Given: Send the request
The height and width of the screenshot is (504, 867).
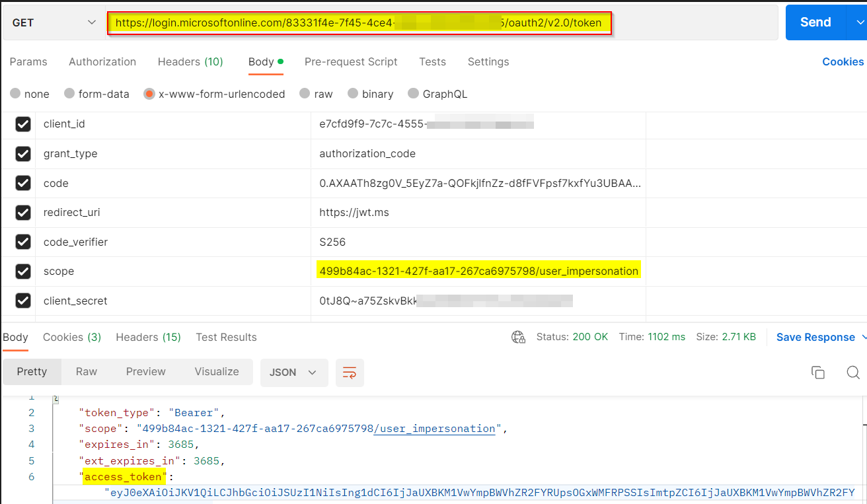Looking at the screenshot, I should (x=815, y=22).
